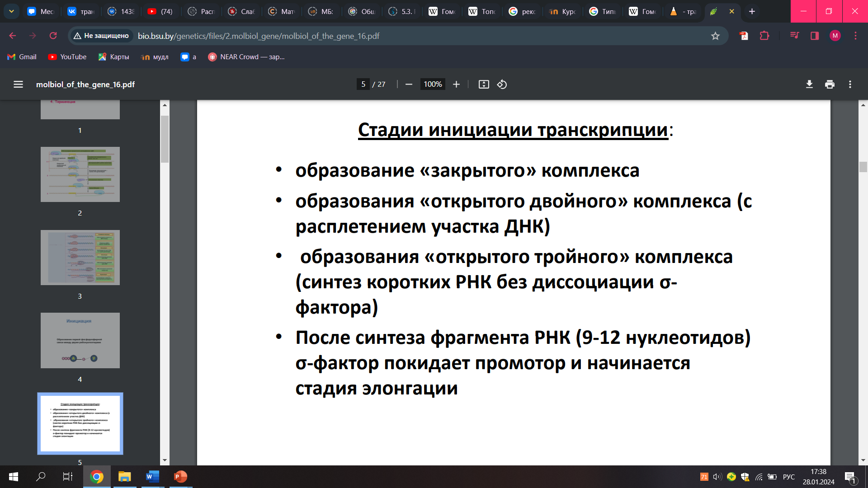Click the Not Secure site info chip
868x488 pixels.
pos(101,36)
